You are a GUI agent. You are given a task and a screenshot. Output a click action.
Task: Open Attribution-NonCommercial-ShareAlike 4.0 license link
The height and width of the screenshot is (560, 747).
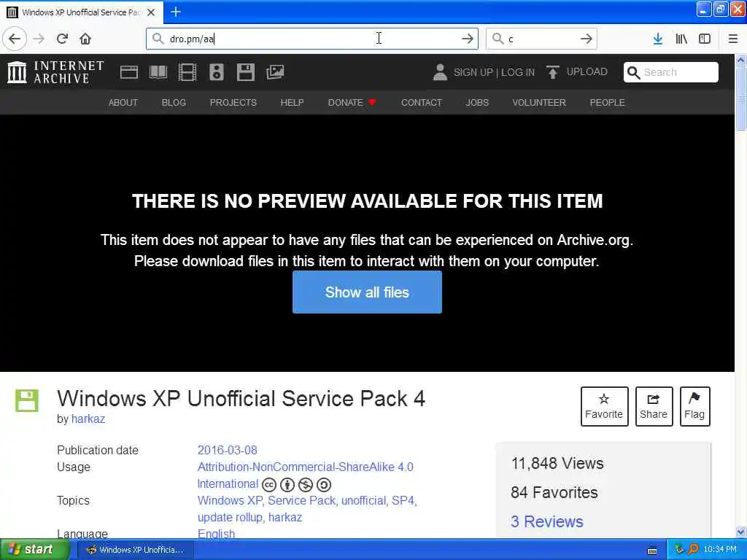coord(306,467)
